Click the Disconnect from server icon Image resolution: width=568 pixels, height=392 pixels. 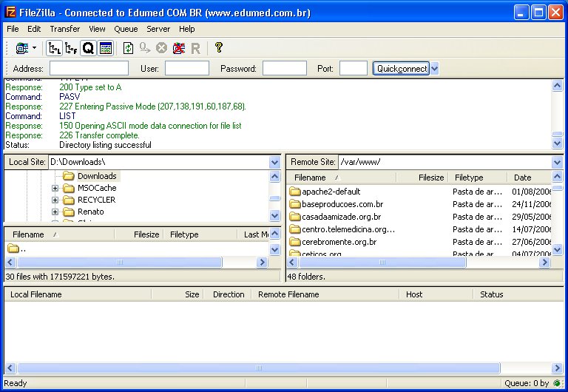(178, 48)
